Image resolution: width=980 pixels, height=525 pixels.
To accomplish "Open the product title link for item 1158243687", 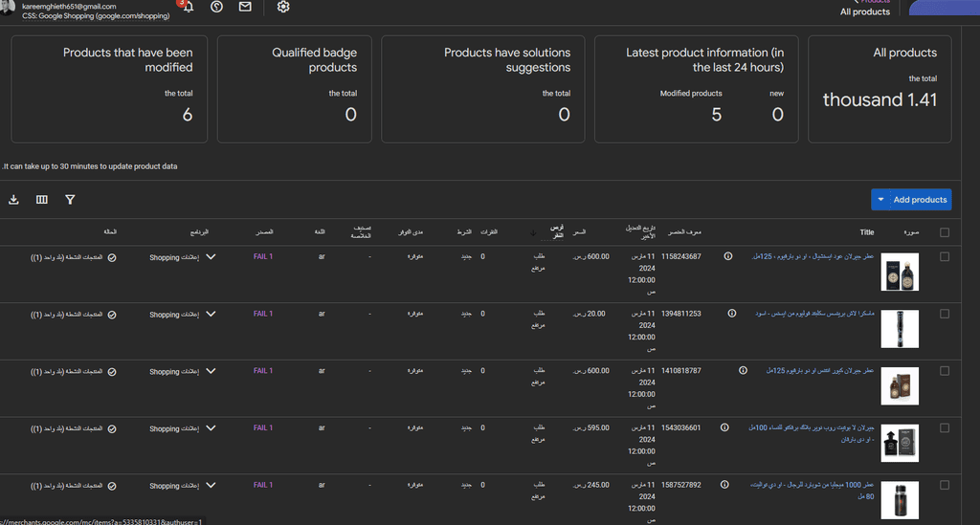I will coord(813,256).
